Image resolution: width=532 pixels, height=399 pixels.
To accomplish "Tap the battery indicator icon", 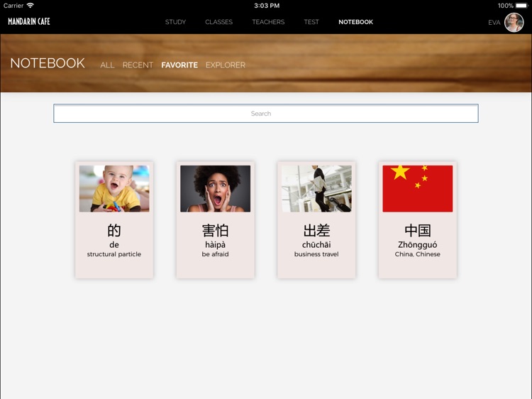I will (522, 6).
